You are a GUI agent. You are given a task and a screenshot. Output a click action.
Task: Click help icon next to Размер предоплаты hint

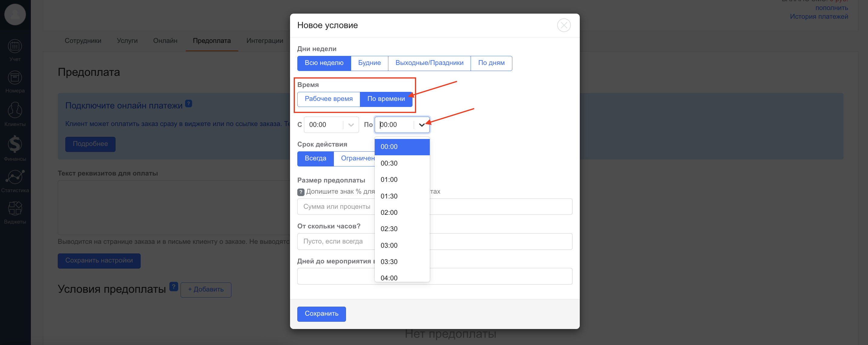(301, 192)
